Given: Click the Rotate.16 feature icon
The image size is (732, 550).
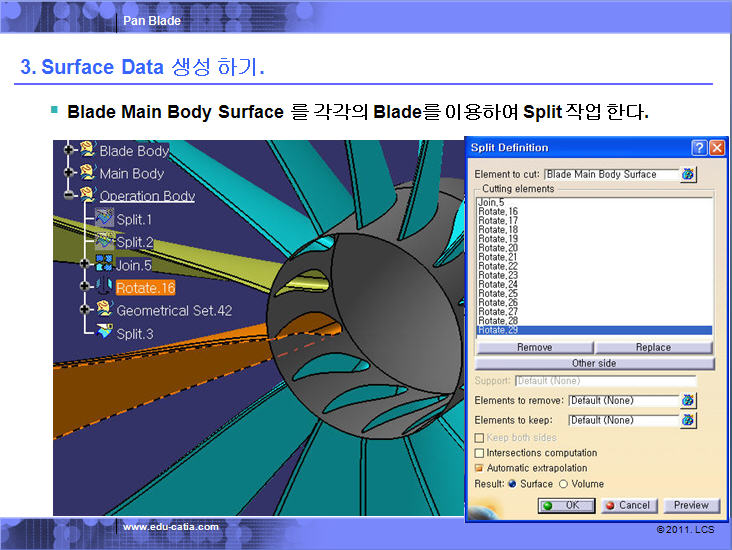Looking at the screenshot, I should (104, 288).
